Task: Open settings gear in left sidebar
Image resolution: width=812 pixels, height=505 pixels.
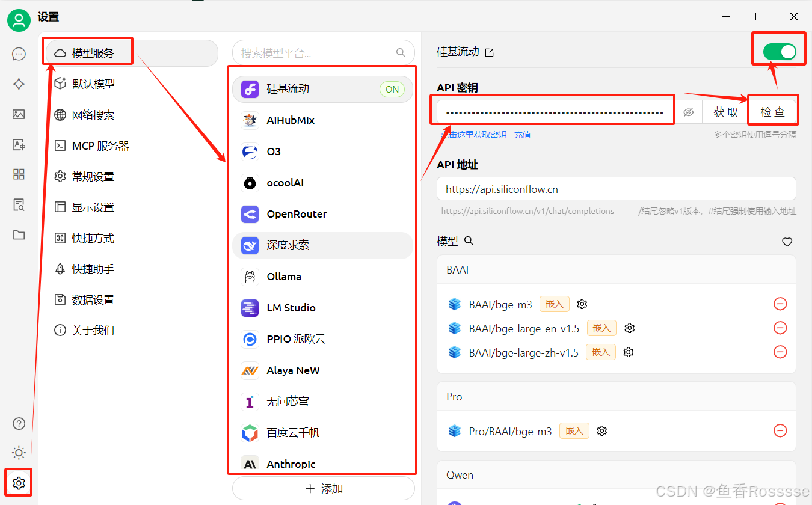Action: point(19,482)
